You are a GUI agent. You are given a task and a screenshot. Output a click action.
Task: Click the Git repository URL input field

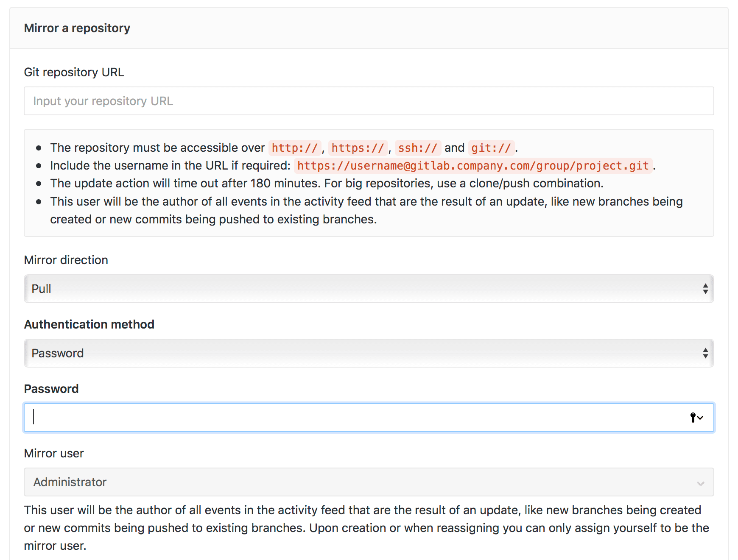coord(368,101)
